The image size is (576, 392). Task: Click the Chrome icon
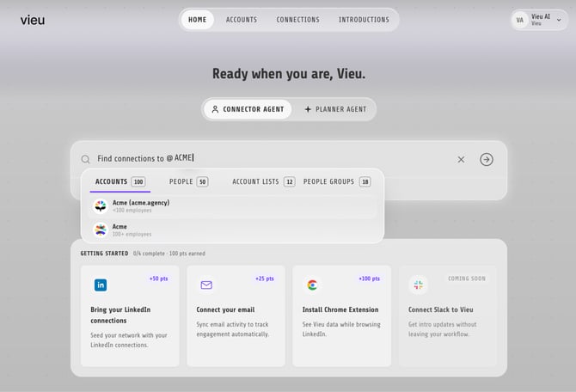click(312, 285)
